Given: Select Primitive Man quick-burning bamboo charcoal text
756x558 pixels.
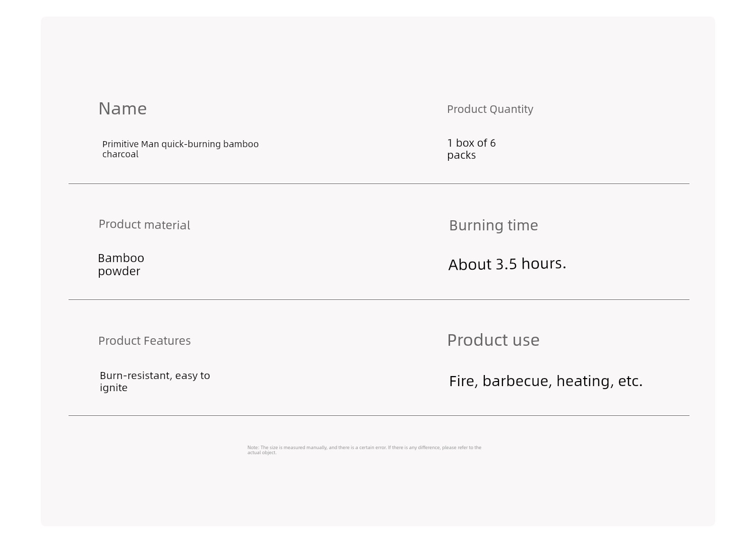Looking at the screenshot, I should (x=180, y=149).
